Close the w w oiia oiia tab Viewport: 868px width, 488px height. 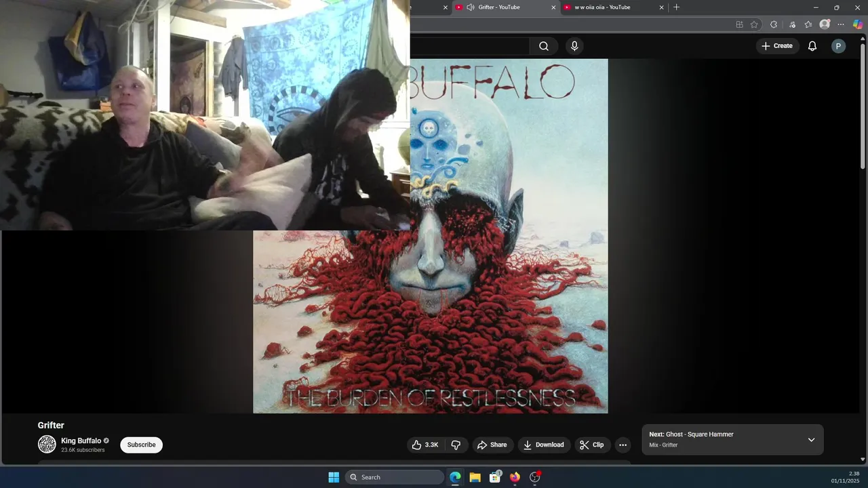click(x=661, y=7)
